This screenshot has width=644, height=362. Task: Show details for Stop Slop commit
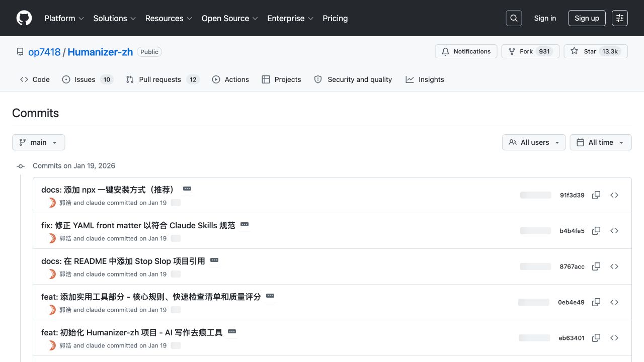pos(214,260)
